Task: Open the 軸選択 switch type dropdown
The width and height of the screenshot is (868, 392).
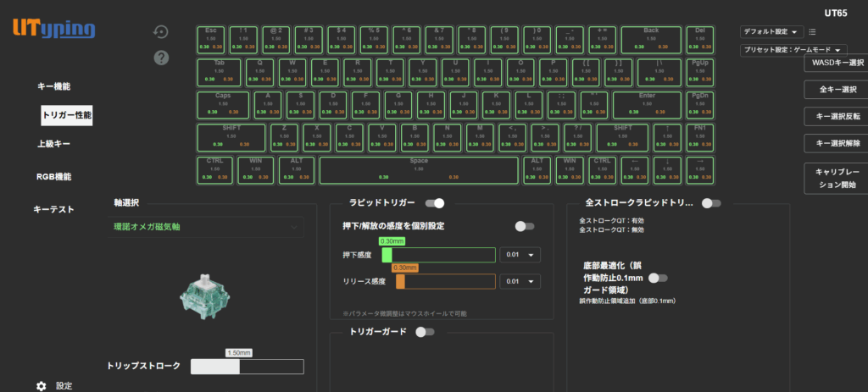Action: click(209, 227)
